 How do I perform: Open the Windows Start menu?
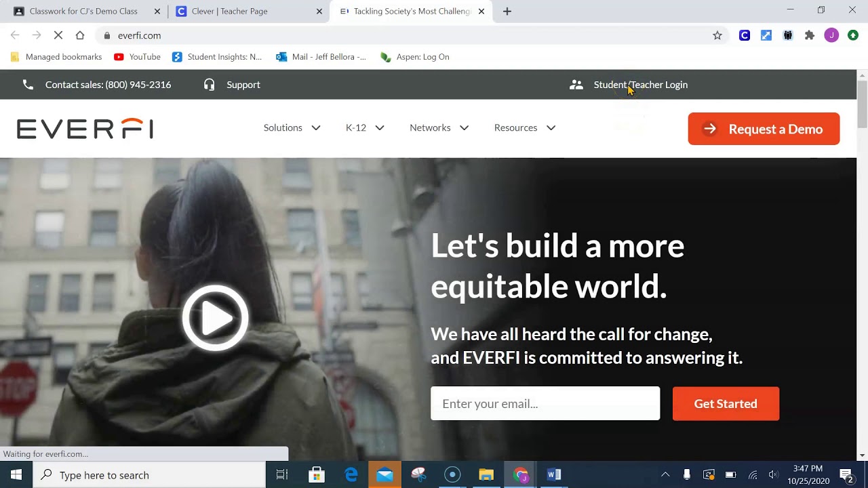coord(16,475)
